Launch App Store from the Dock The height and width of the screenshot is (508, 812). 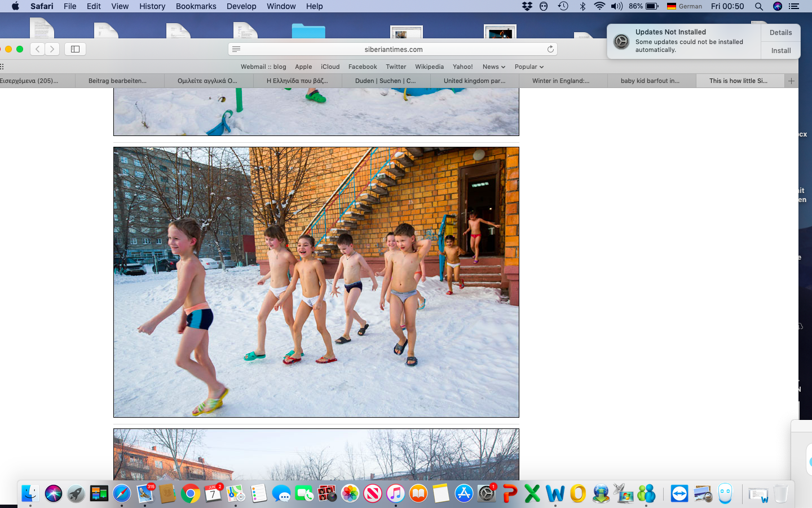(x=464, y=494)
